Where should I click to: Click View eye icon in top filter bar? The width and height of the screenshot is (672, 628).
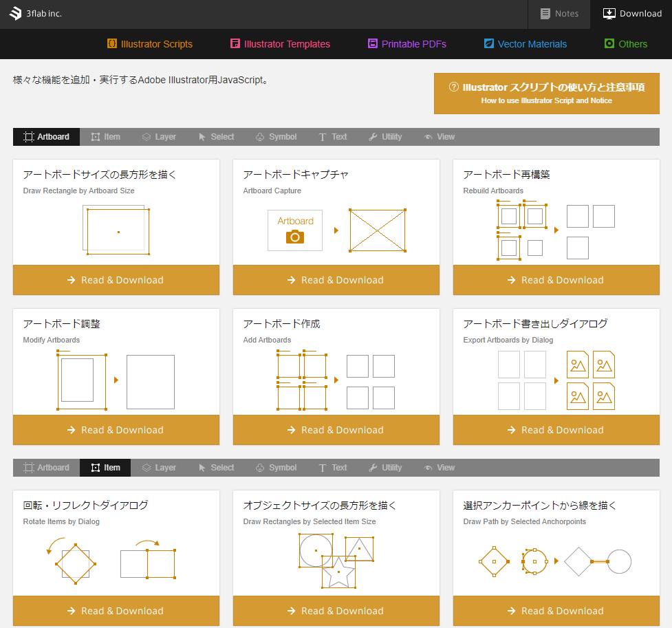429,137
